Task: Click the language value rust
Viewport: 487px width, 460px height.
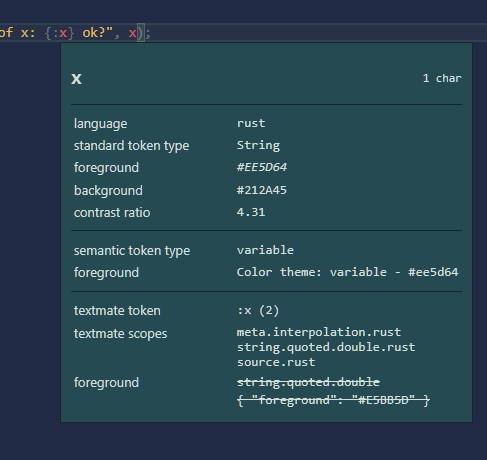Action: (x=251, y=123)
